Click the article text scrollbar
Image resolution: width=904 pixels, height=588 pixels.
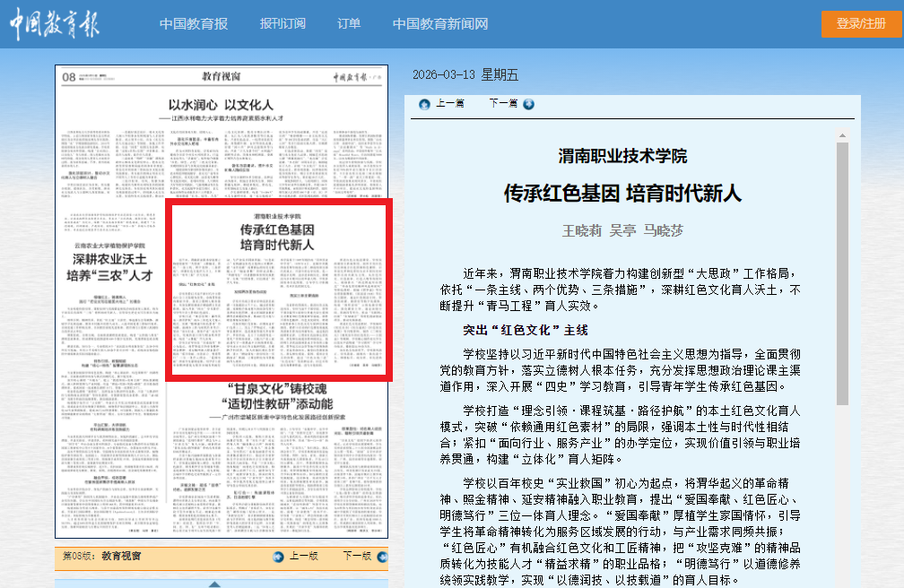point(842,269)
